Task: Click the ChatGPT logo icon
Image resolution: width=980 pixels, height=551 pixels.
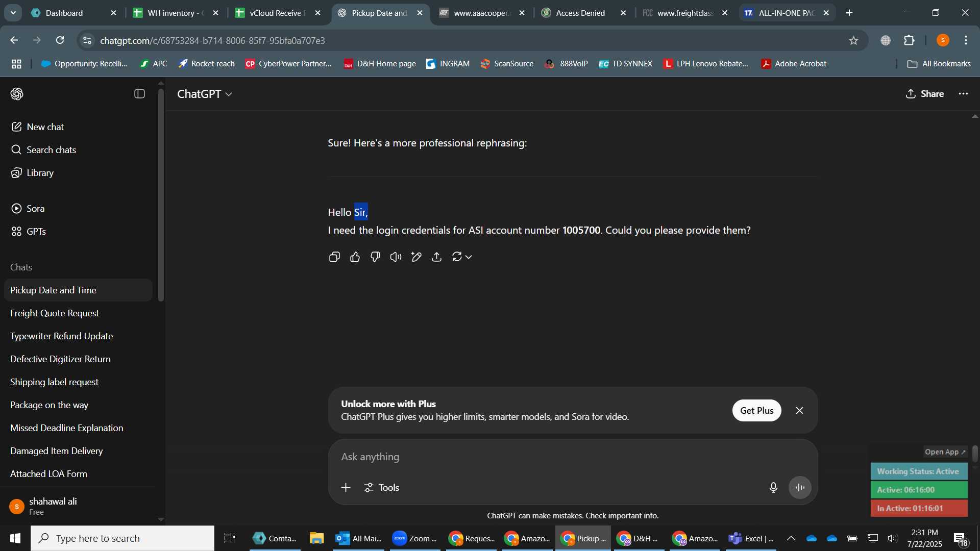Action: (17, 94)
